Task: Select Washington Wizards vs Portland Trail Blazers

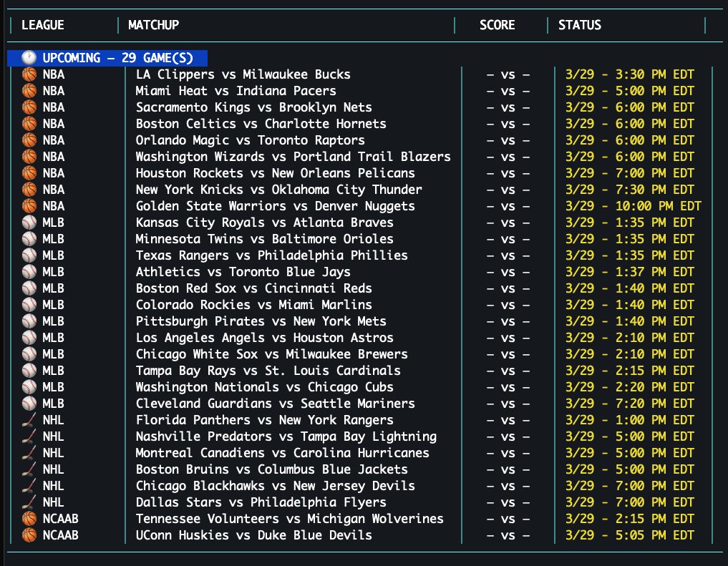Action: (293, 157)
